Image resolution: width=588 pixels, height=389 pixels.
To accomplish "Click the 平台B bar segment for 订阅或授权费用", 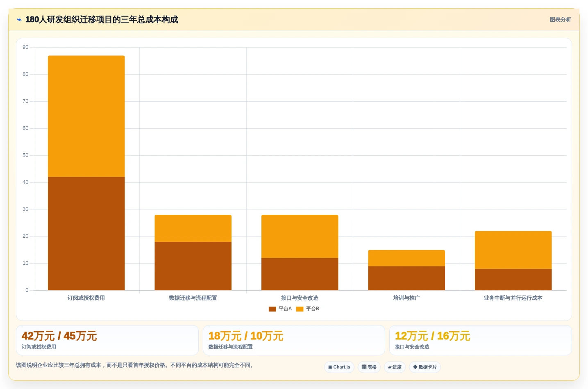I will click(86, 116).
